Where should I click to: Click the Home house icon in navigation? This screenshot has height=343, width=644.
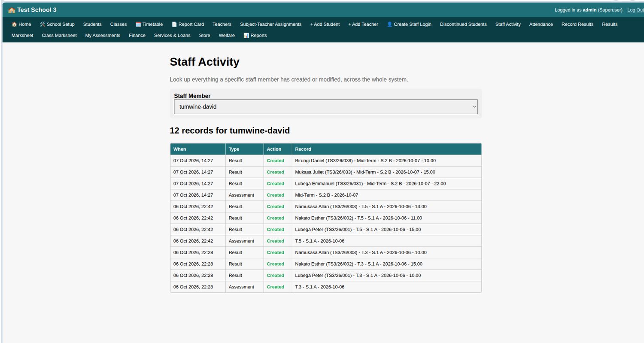click(x=14, y=24)
